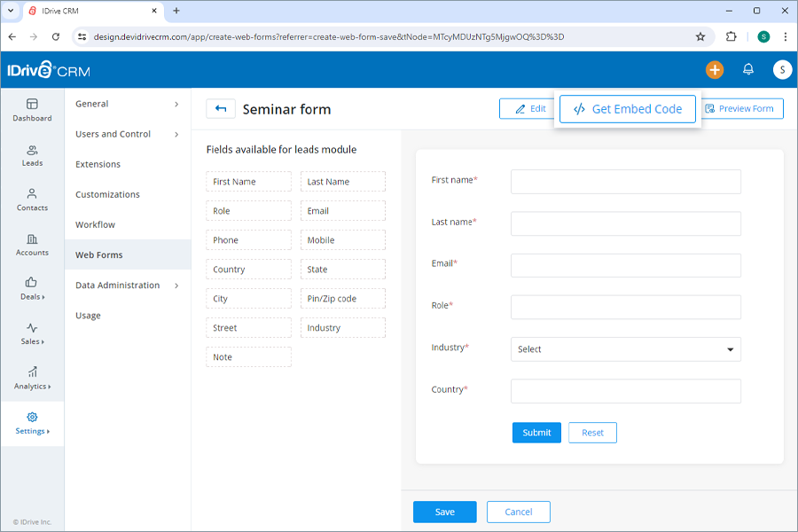
Task: Click the orange quick-add plus icon
Action: (x=715, y=68)
